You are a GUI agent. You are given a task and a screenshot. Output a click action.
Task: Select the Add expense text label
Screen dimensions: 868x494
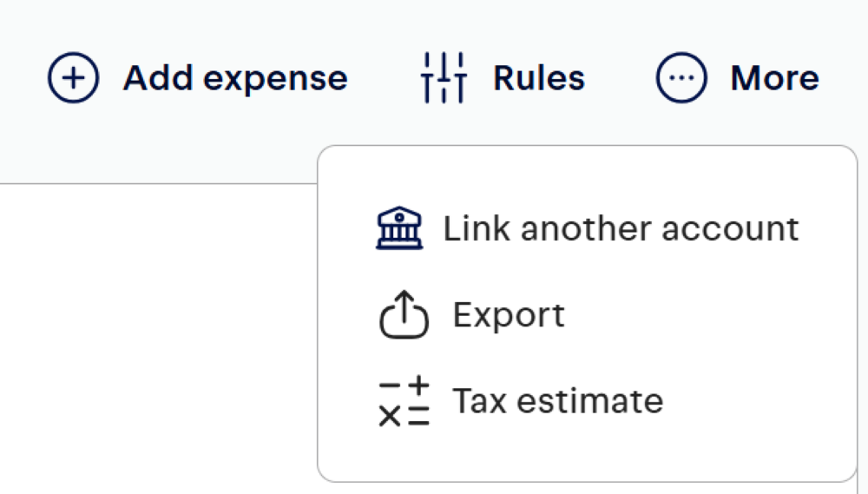click(x=235, y=78)
